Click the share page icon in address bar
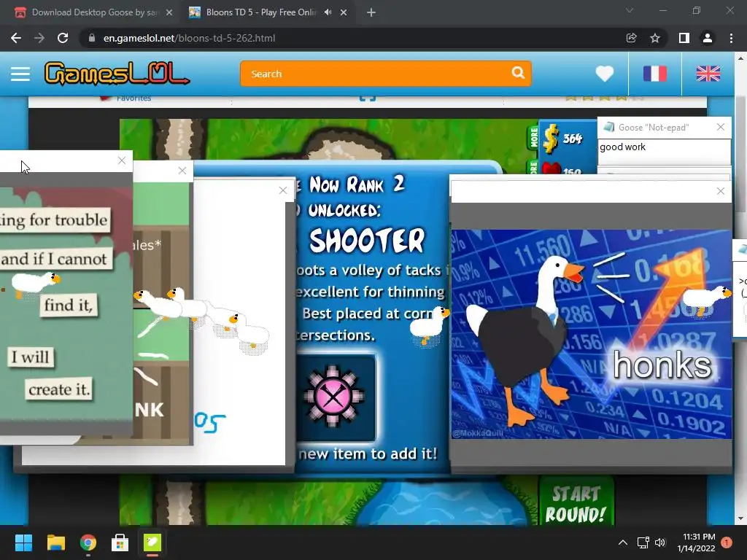This screenshot has height=560, width=747. (x=631, y=38)
